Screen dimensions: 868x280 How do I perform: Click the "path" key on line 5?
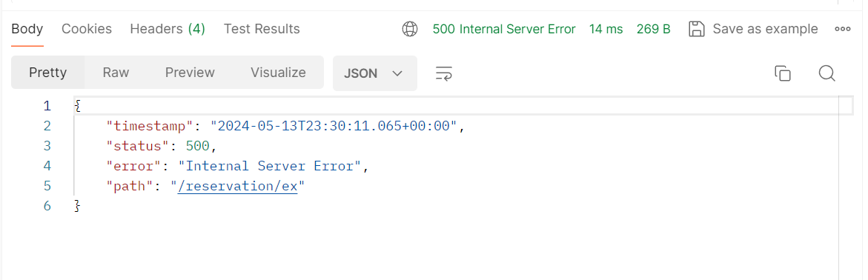pyautogui.click(x=130, y=186)
